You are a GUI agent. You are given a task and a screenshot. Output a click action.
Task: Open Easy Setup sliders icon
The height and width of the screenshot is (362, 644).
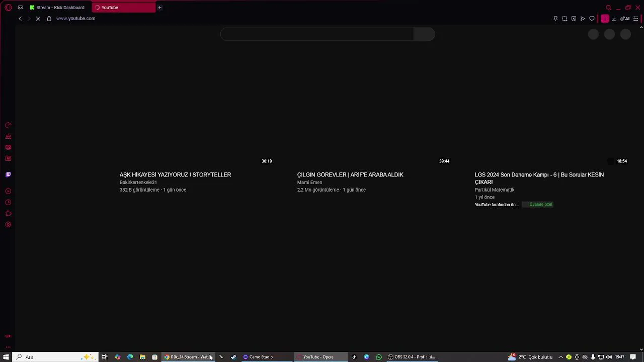click(636, 19)
